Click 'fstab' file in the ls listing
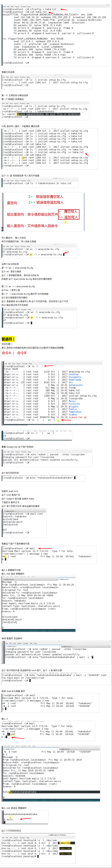Image resolution: width=112 pixels, height=868 pixels. tap(72, 388)
